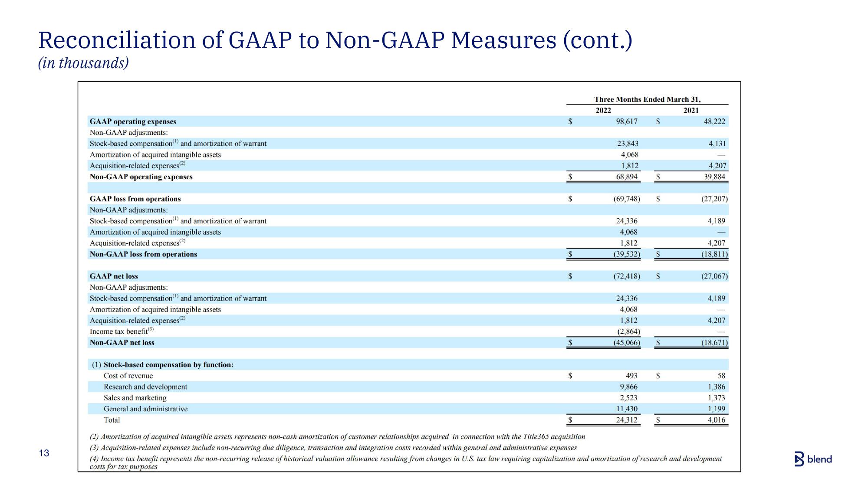This screenshot has height=488, width=868.
Task: Click 'General and administrative' label
Action: click(x=145, y=409)
